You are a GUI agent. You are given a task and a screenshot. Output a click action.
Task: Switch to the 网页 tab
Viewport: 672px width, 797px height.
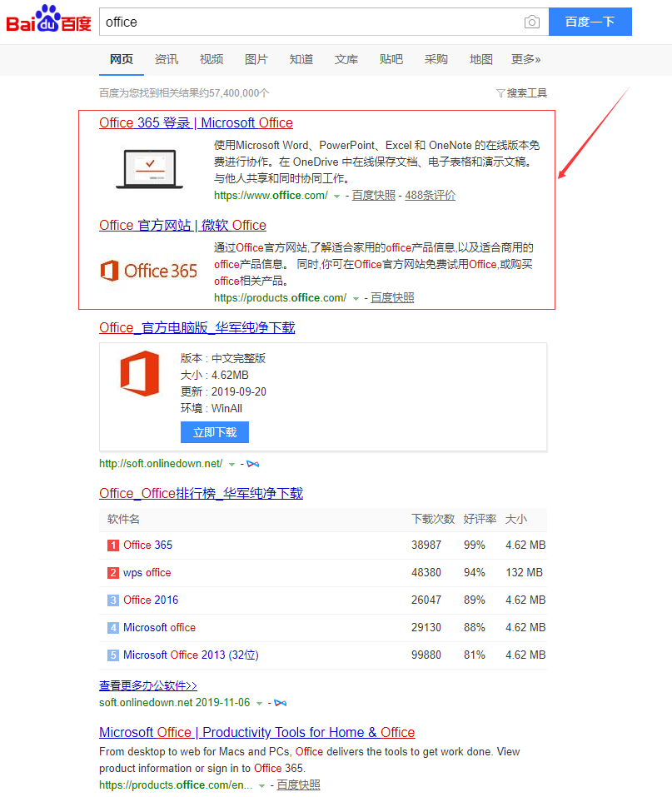click(x=122, y=59)
